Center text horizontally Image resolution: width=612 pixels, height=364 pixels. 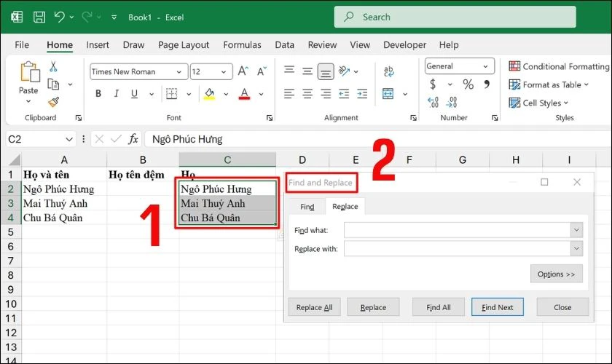pos(307,94)
